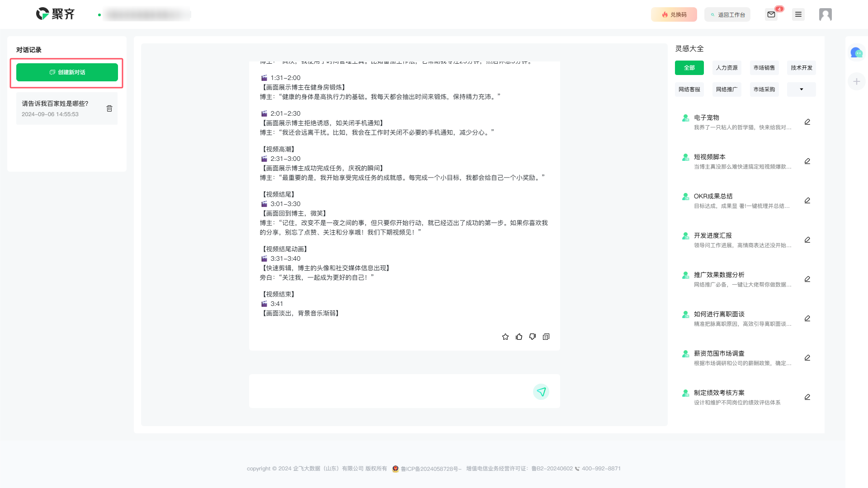Click the 推广效果数据分析 person icon
This screenshot has height=488, width=868.
pyautogui.click(x=685, y=275)
